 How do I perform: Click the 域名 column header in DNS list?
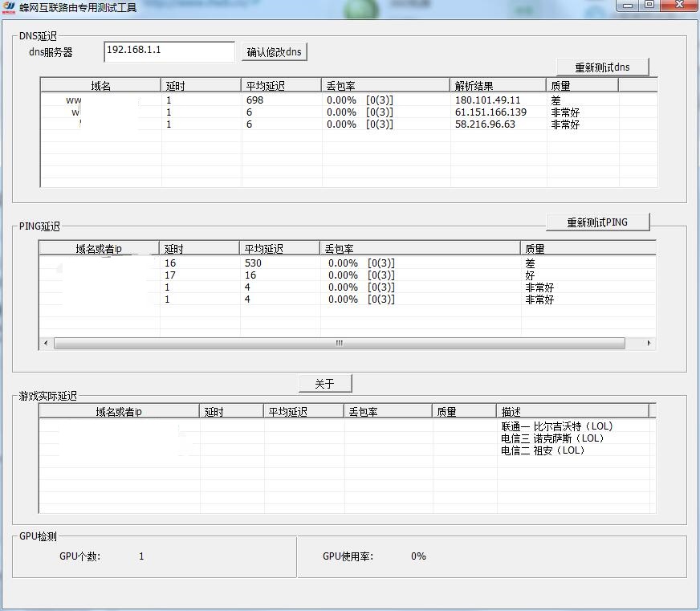click(x=96, y=84)
